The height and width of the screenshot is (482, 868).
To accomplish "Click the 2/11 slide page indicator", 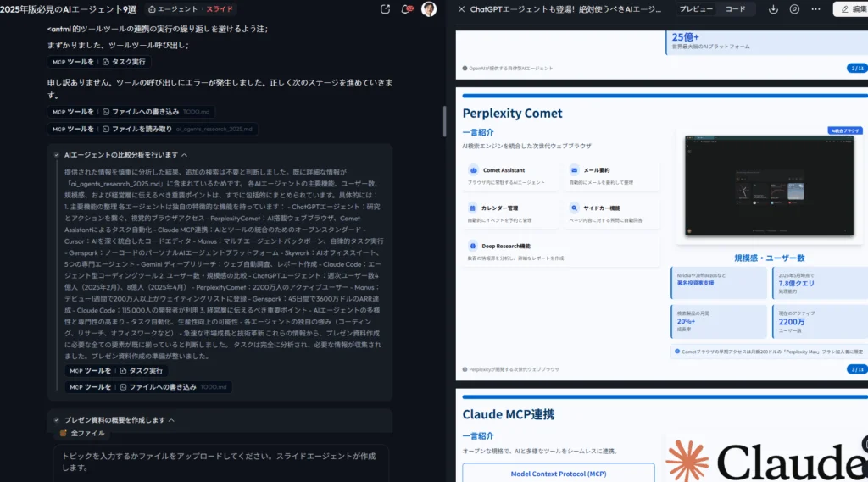I will click(857, 68).
